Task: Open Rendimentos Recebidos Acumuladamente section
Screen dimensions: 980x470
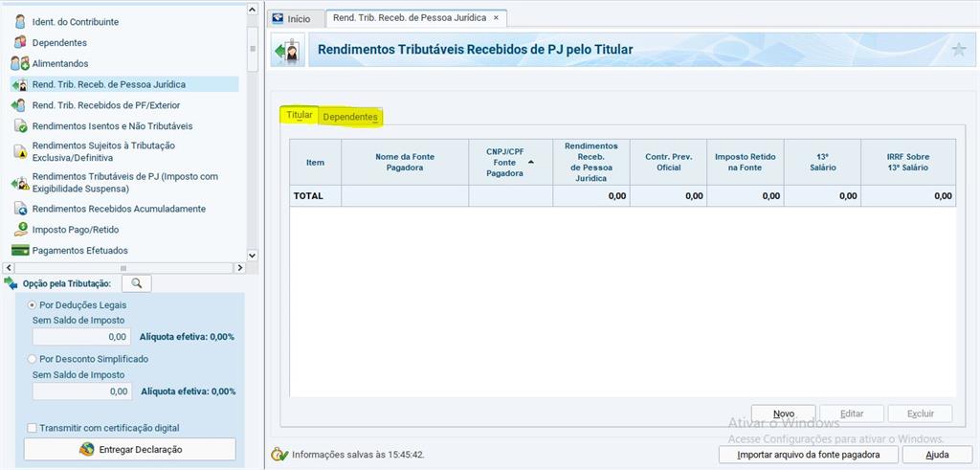Action: [x=119, y=209]
